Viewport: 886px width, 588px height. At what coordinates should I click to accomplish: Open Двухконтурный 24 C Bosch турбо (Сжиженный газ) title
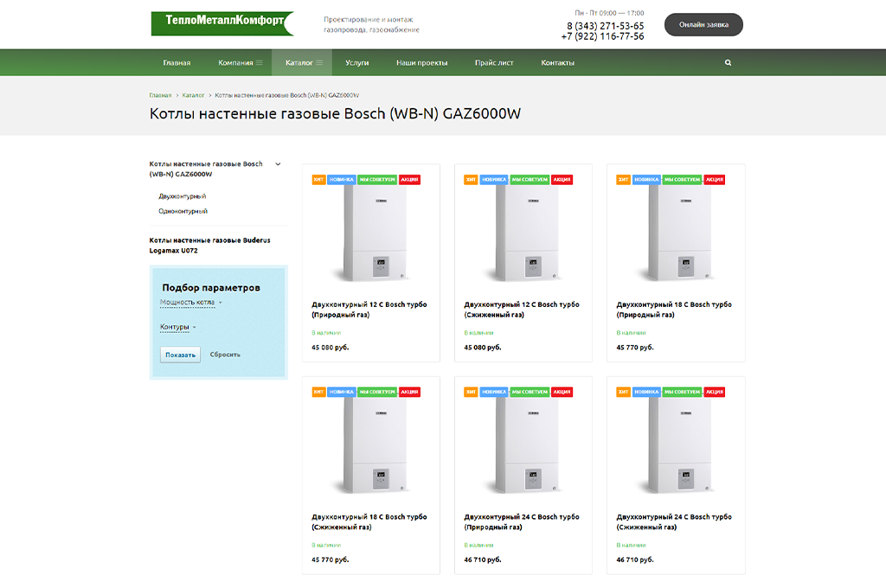pyautogui.click(x=674, y=522)
